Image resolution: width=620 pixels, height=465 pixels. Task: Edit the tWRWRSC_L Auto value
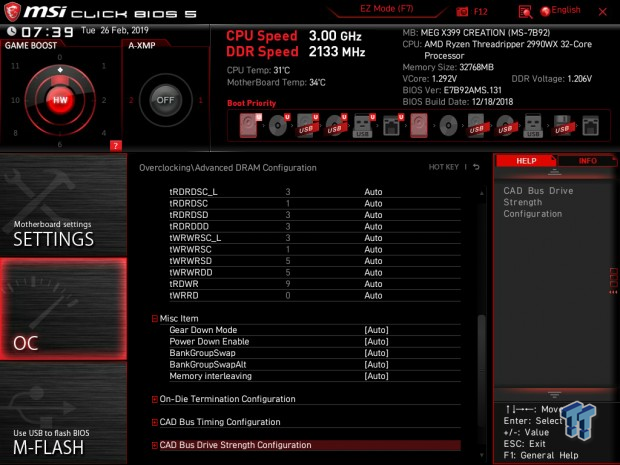click(373, 238)
